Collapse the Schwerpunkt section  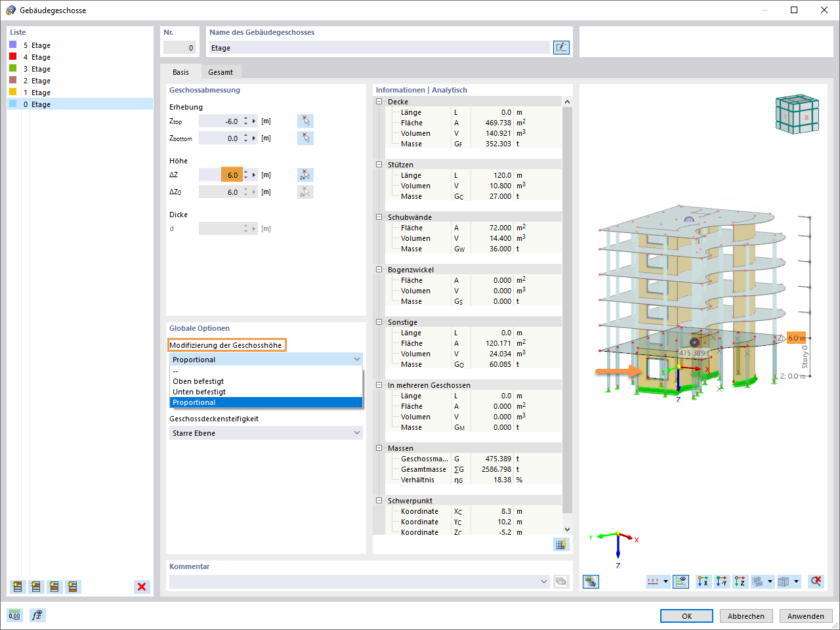click(379, 501)
